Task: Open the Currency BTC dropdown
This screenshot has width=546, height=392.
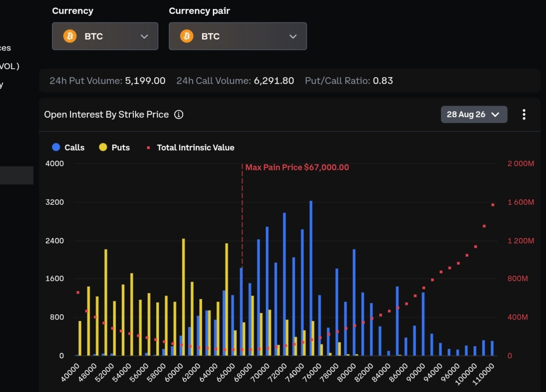Action: (x=105, y=36)
